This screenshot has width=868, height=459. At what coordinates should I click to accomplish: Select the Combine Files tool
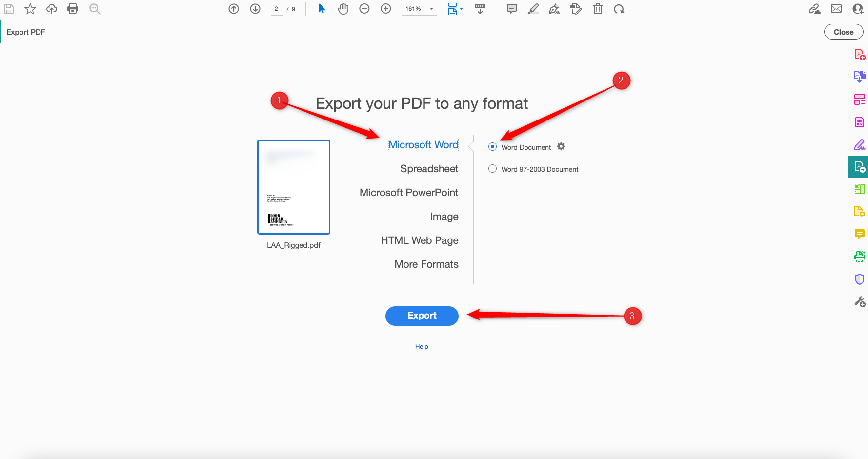point(860,77)
